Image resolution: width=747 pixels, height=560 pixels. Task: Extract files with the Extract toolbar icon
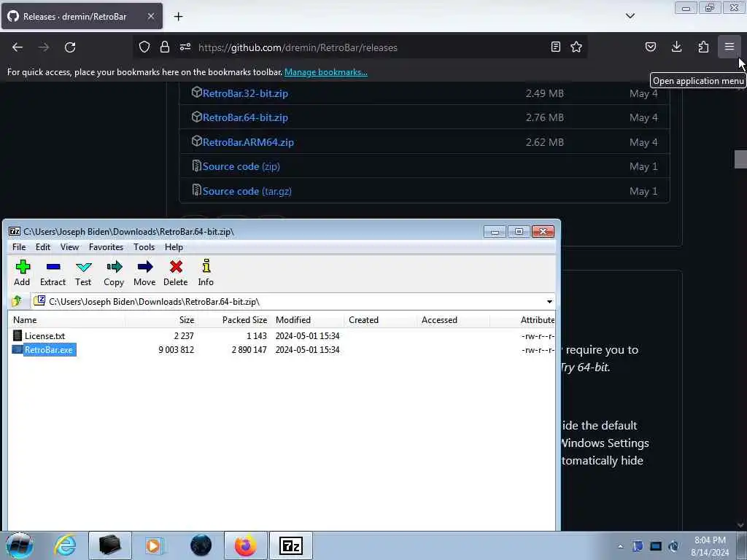point(53,273)
